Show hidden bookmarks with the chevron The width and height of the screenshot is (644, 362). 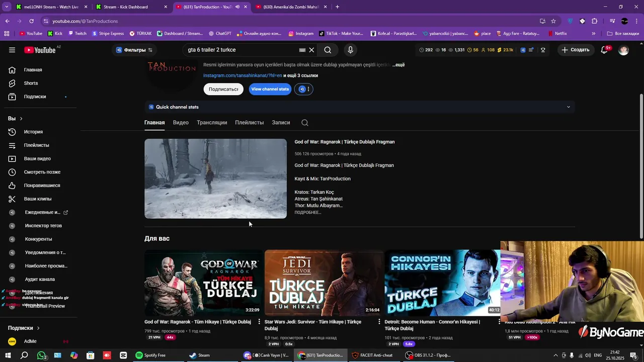pyautogui.click(x=594, y=34)
